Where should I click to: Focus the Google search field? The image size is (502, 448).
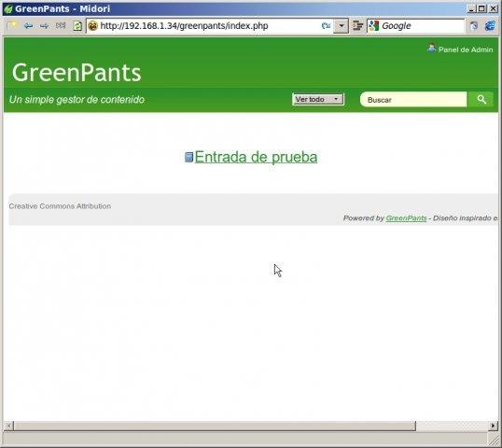(422, 25)
